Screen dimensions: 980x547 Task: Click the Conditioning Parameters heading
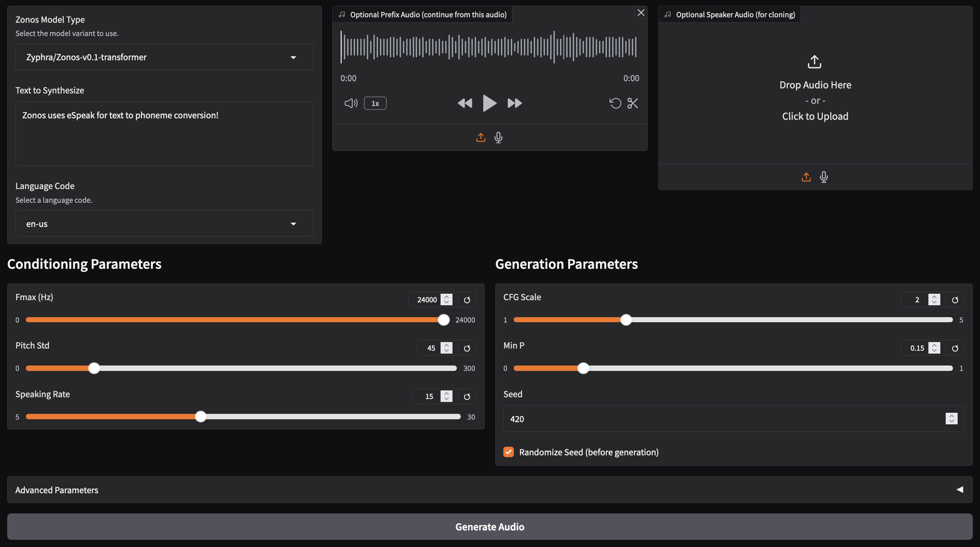(x=84, y=264)
